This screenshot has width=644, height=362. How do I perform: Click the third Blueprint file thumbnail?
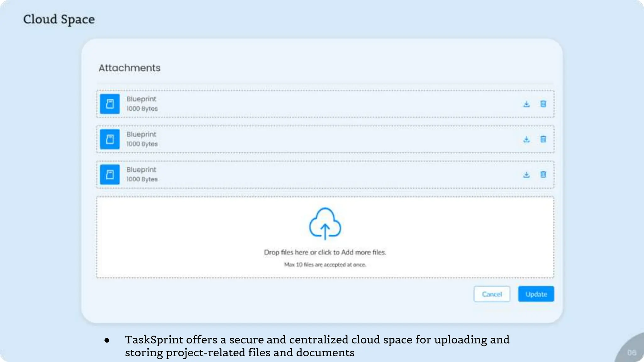click(x=110, y=174)
